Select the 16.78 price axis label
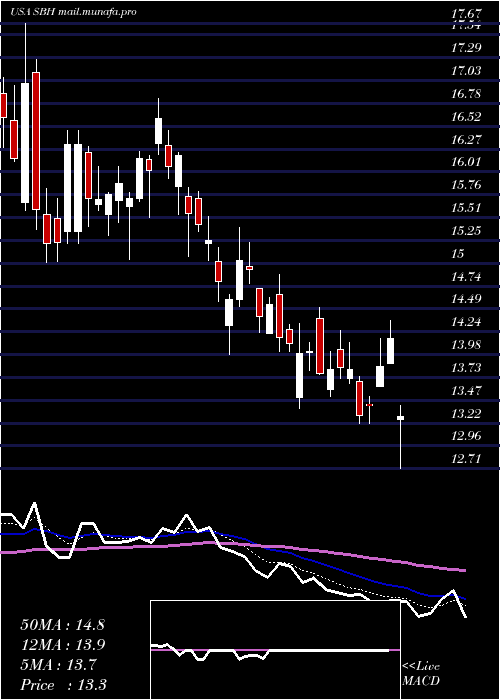Screen dimensions: 500x700 click(x=466, y=94)
